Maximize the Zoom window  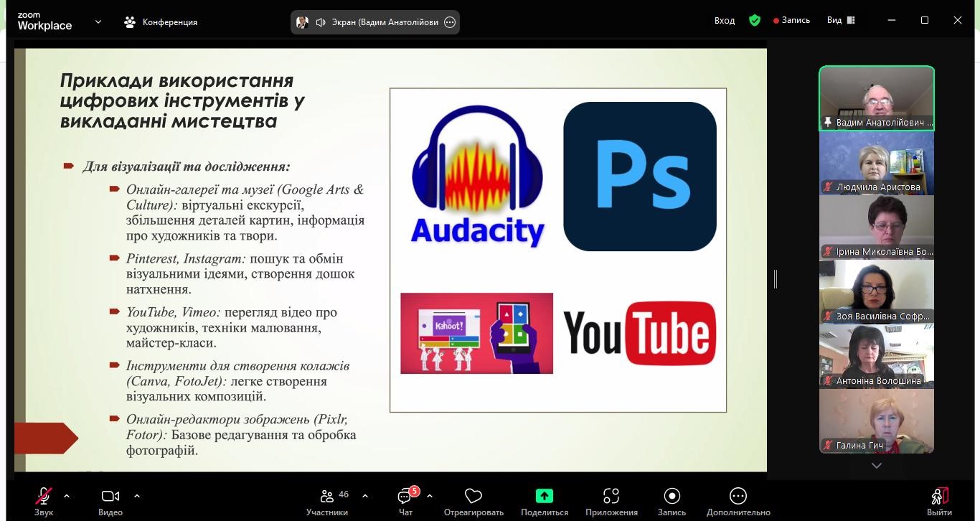(x=925, y=20)
